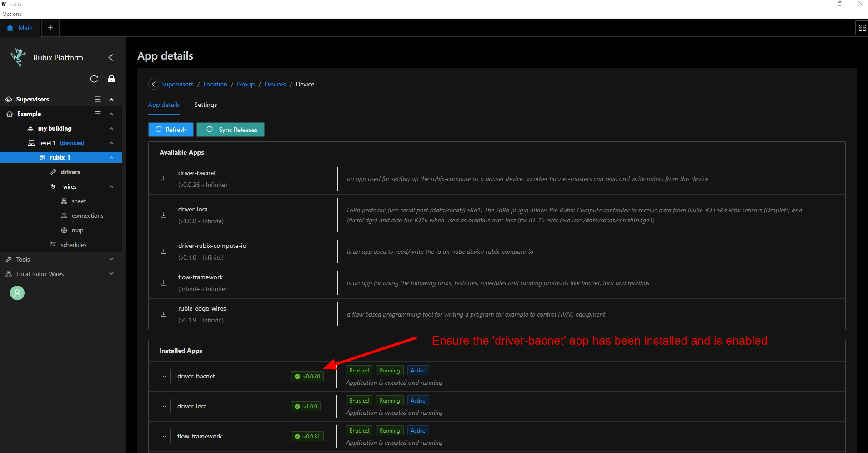Click download icon for driver-bacnet app
The image size is (868, 453).
pos(164,179)
